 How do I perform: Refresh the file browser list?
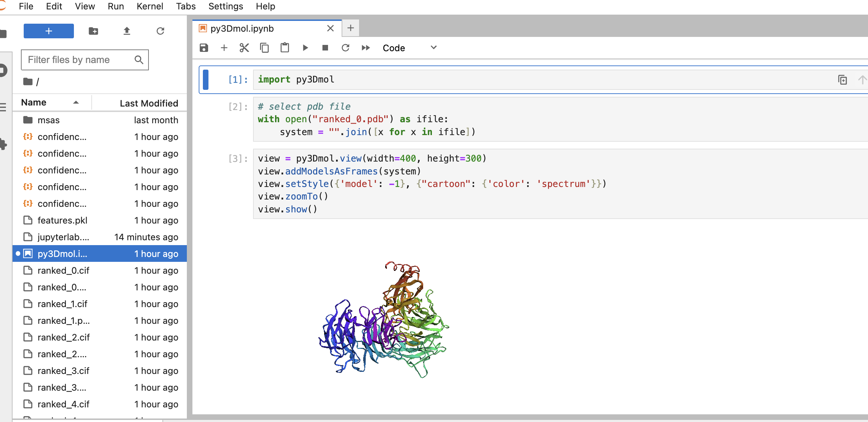tap(160, 31)
